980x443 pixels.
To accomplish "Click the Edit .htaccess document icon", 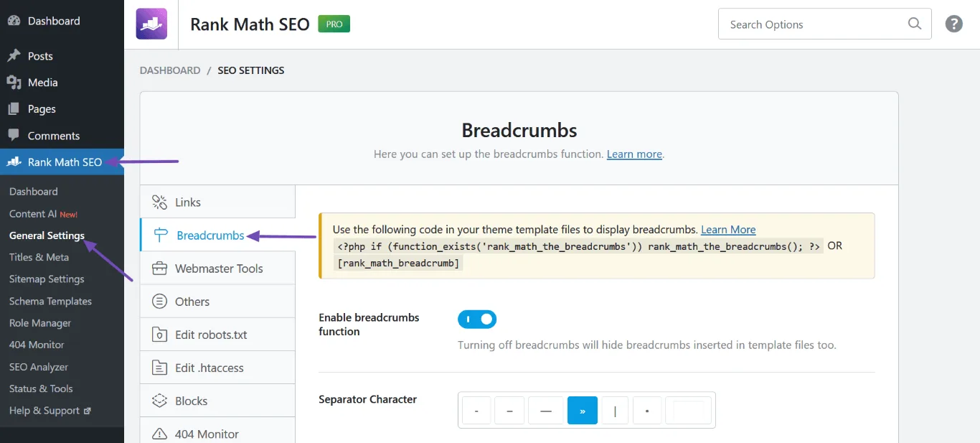I will coord(160,368).
